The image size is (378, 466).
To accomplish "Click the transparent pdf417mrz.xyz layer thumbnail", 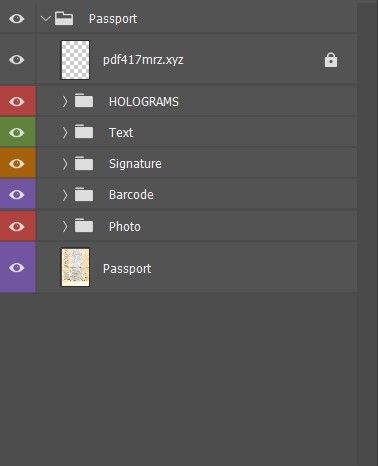I will (x=75, y=60).
